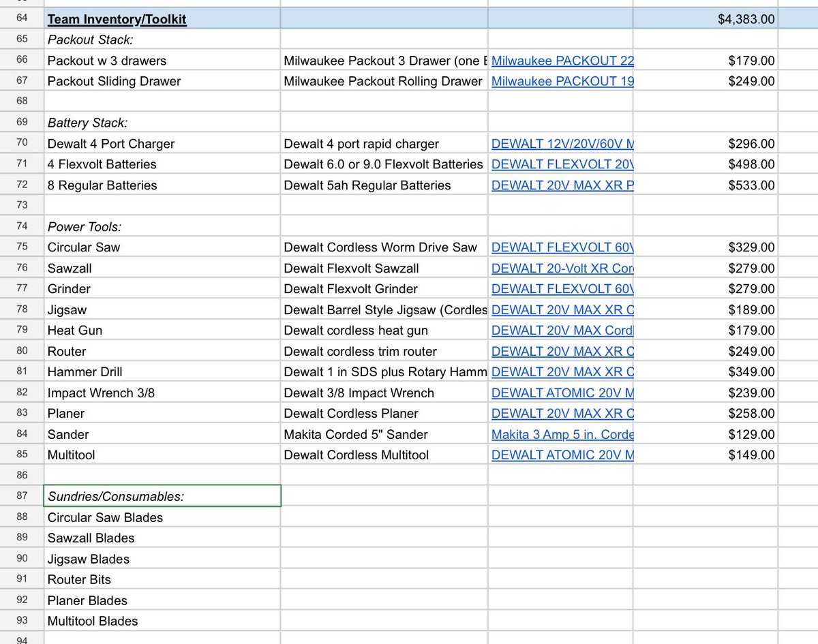
Task: Open the Milwaukee PACKOUT 19 link in row 67
Action: coord(562,81)
